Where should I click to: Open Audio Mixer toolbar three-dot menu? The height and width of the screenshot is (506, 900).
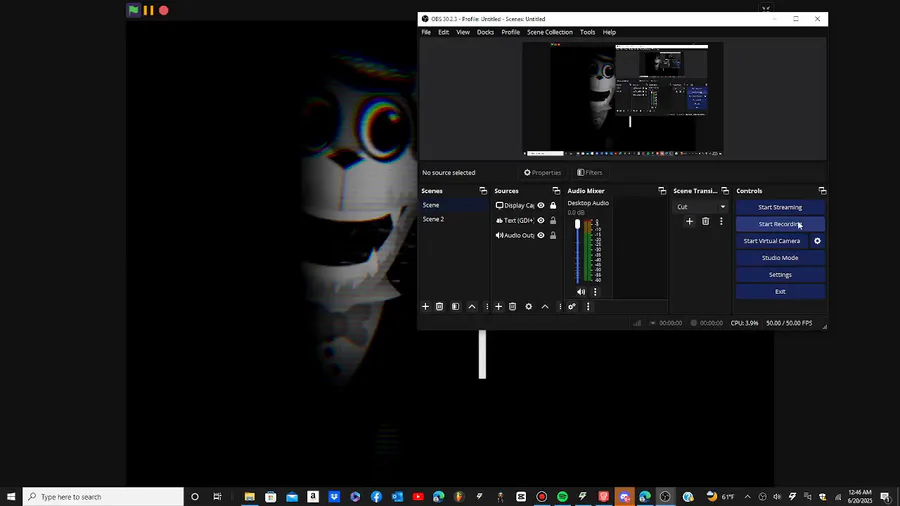(588, 306)
